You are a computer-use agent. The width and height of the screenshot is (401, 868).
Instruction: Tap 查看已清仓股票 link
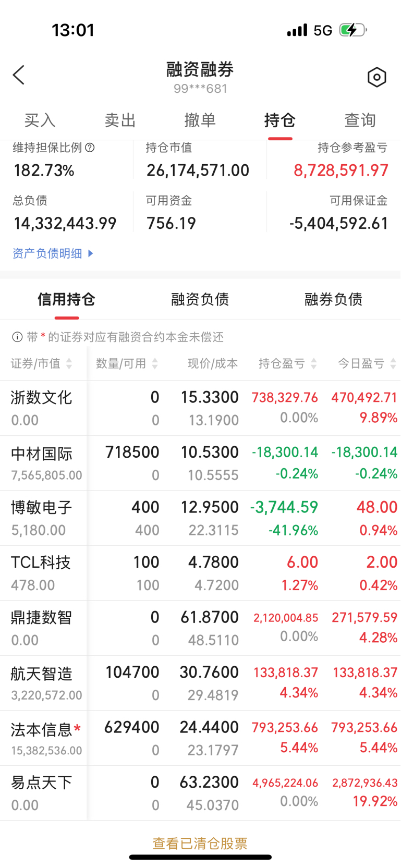tap(200, 843)
